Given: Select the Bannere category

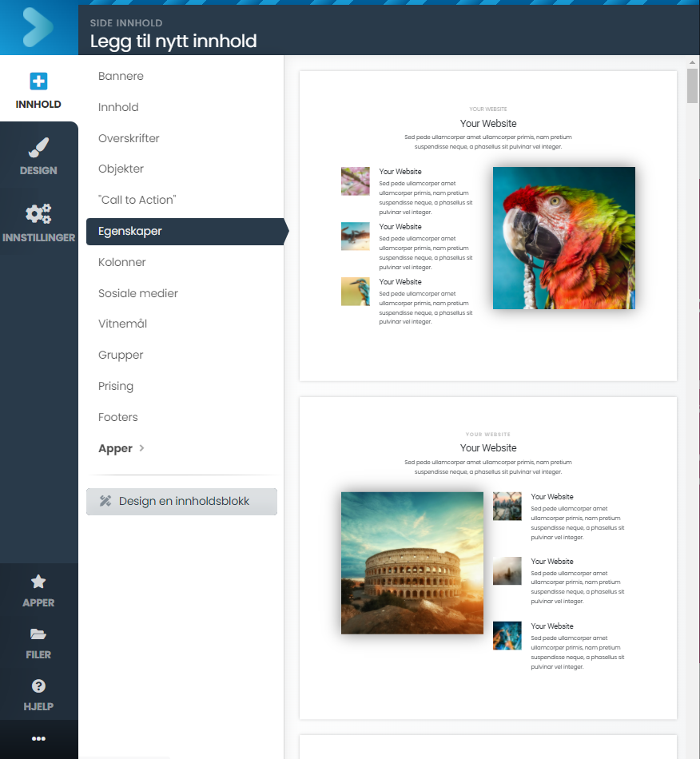Looking at the screenshot, I should click(121, 76).
